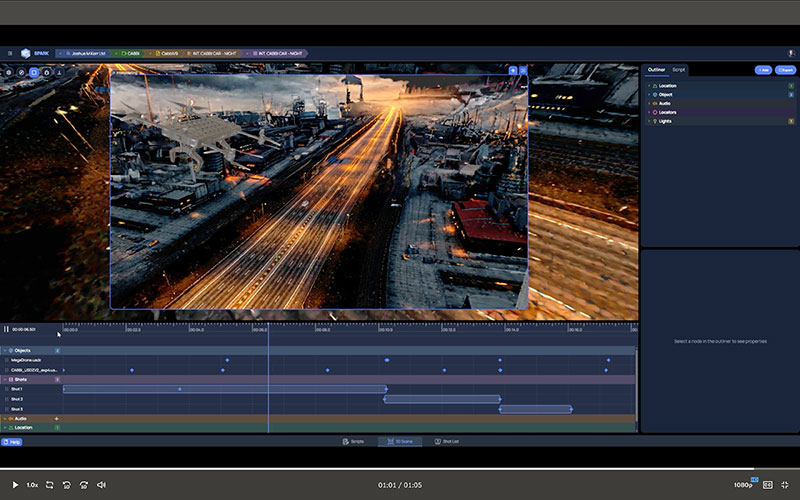Expand the Lights node in the Outliner

click(649, 121)
